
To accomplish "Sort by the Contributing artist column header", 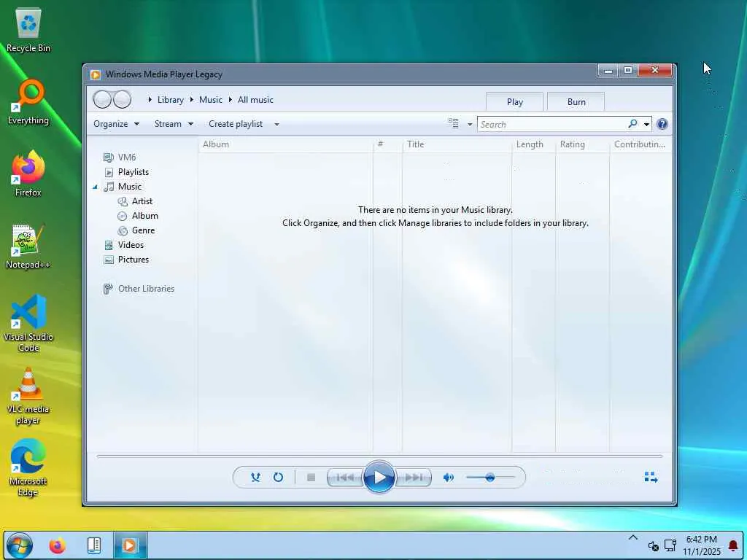I will (640, 144).
